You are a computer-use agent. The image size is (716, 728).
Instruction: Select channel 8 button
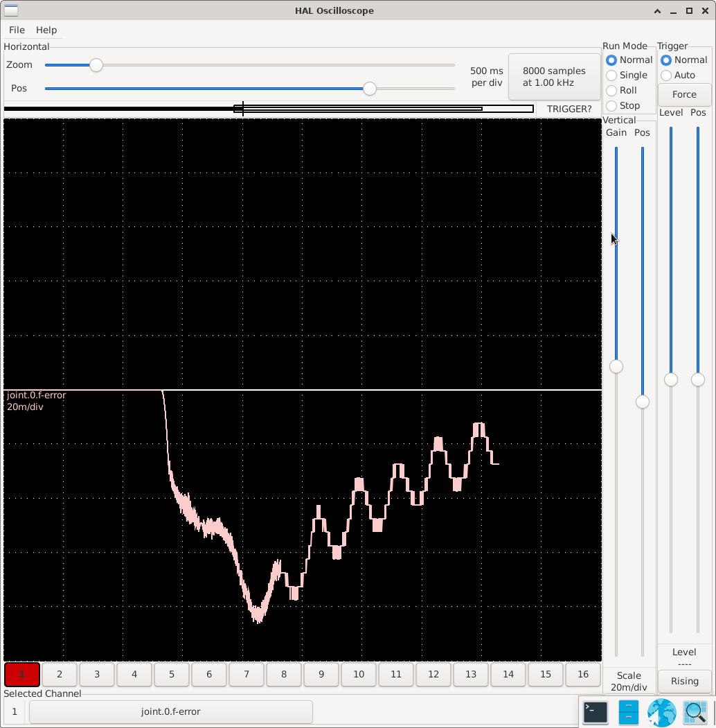click(284, 675)
